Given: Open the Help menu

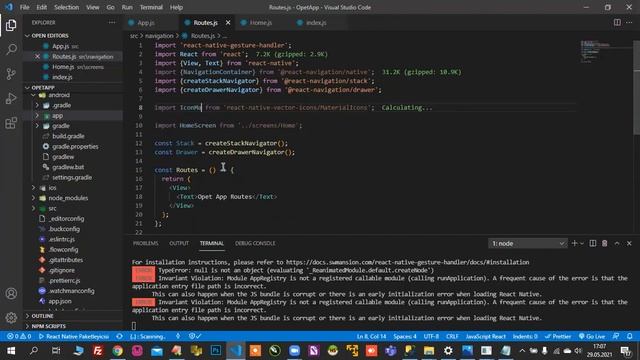Looking at the screenshot, I should (176, 7).
